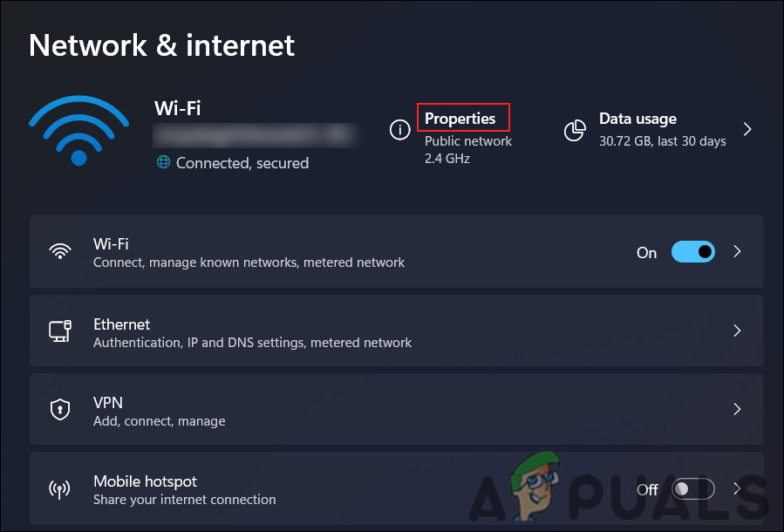Enable the Mobile hotspot toggle

pos(692,488)
